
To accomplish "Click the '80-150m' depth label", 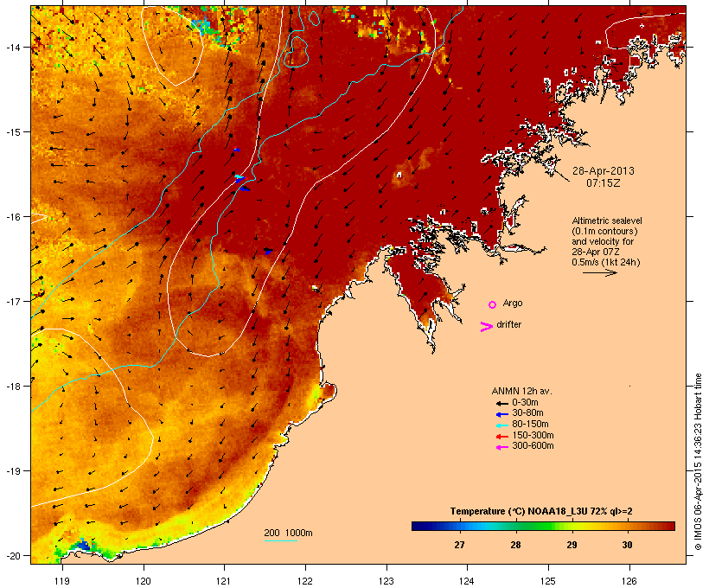I will click(x=530, y=425).
